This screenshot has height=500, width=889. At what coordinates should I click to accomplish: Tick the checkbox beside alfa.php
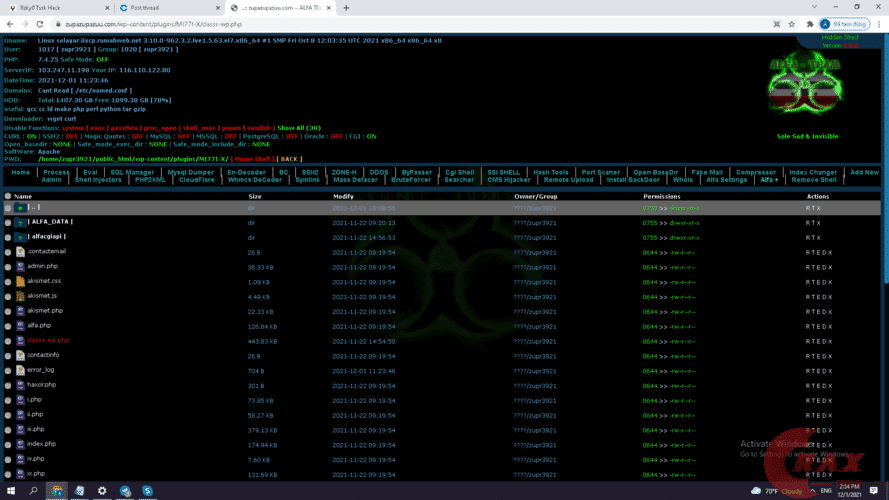click(x=8, y=326)
